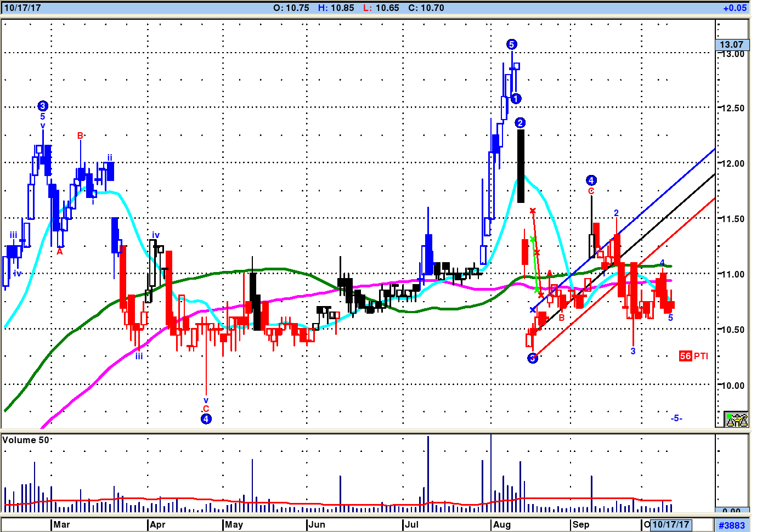Select red A wave label below March candles
This screenshot has height=532, width=768.
60,252
